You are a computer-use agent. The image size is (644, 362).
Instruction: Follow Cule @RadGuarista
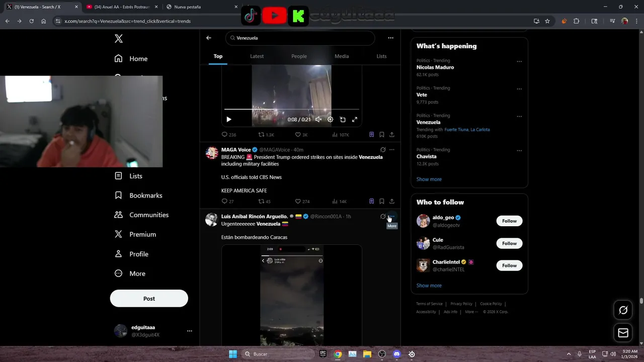click(509, 243)
